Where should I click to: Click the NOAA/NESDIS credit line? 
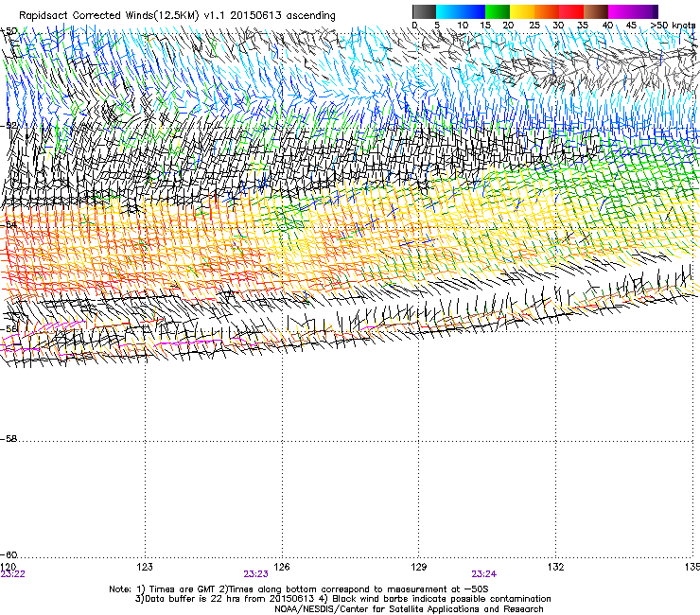(409, 609)
